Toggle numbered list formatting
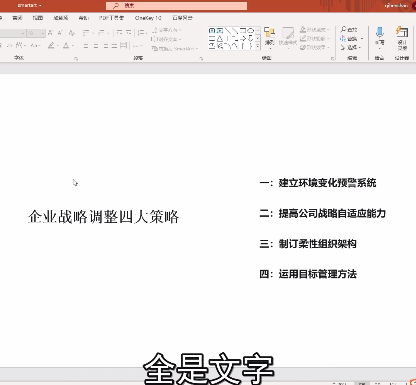416x385 pixels. point(101,33)
